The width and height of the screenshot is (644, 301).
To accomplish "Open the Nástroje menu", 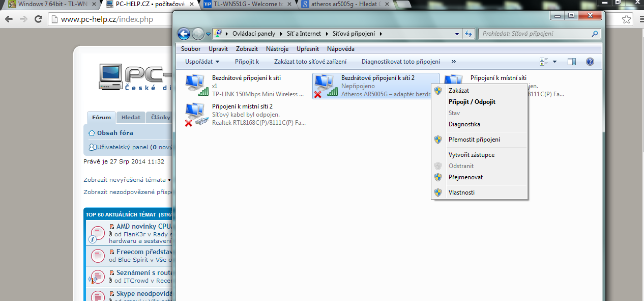I will tap(277, 49).
